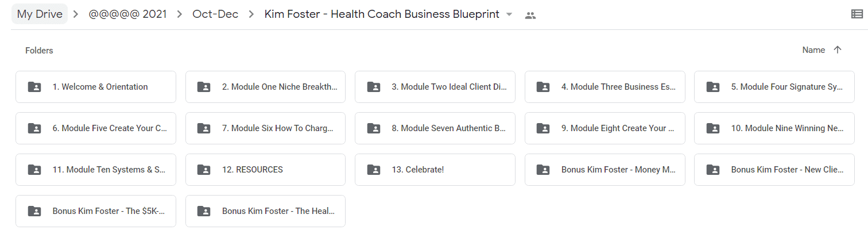Select 7. Module Six How To Charge folder

(x=265, y=128)
